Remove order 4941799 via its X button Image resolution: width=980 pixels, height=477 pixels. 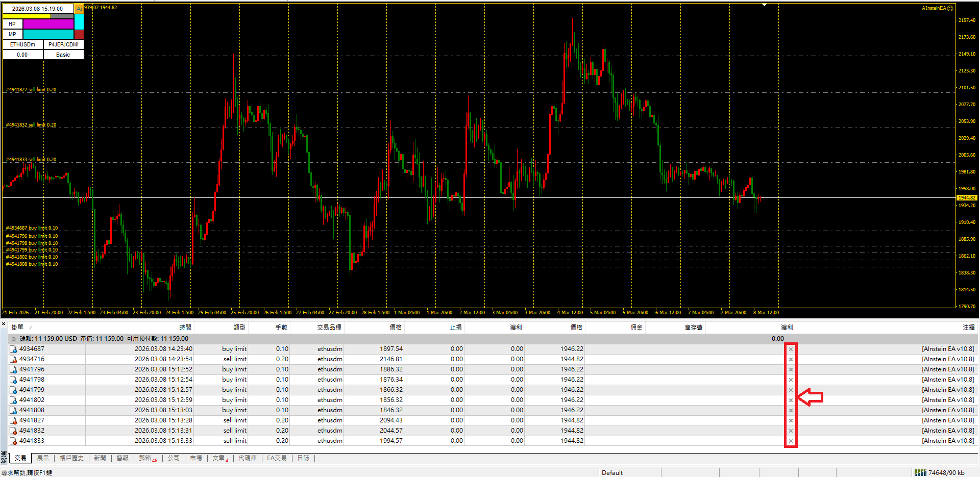pyautogui.click(x=791, y=390)
